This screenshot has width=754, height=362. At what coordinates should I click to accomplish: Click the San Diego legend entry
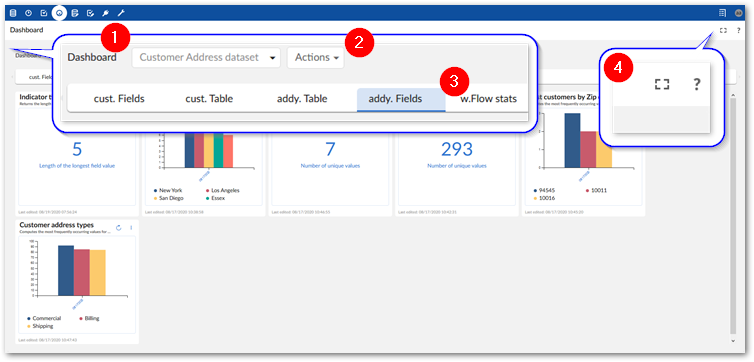168,198
